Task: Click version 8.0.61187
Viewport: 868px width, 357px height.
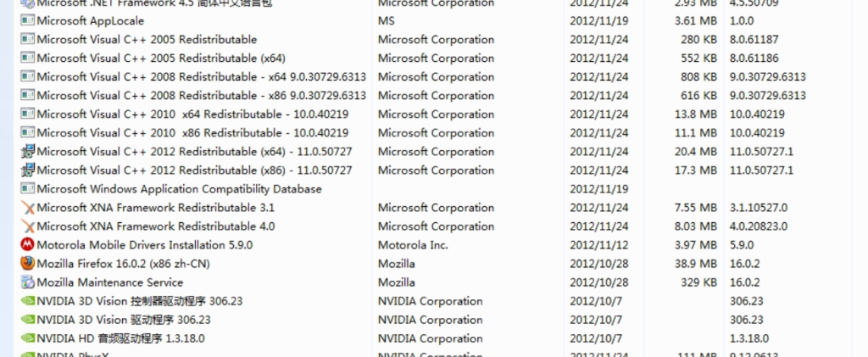Action: tap(754, 40)
